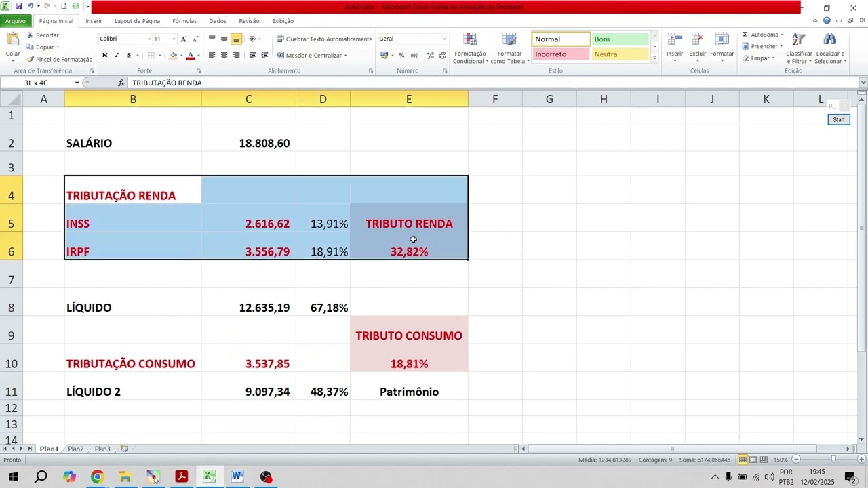
Task: Toggle align text left
Action: point(212,55)
